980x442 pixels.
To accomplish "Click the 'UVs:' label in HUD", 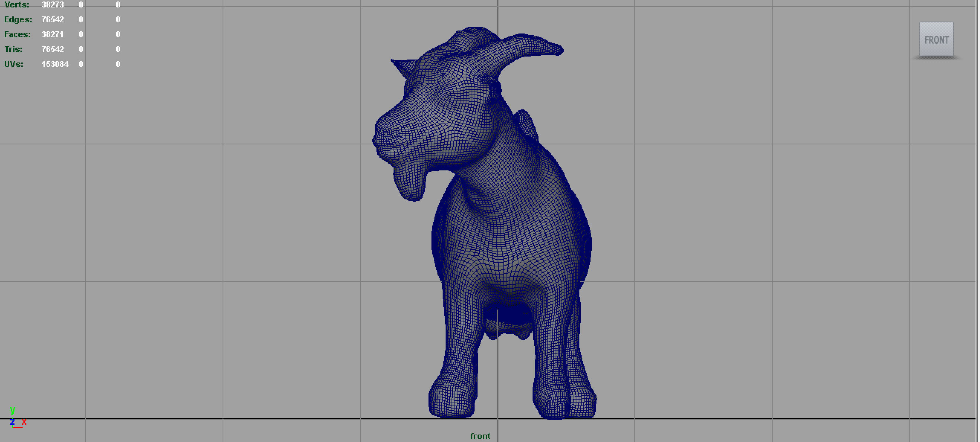I will coord(14,64).
